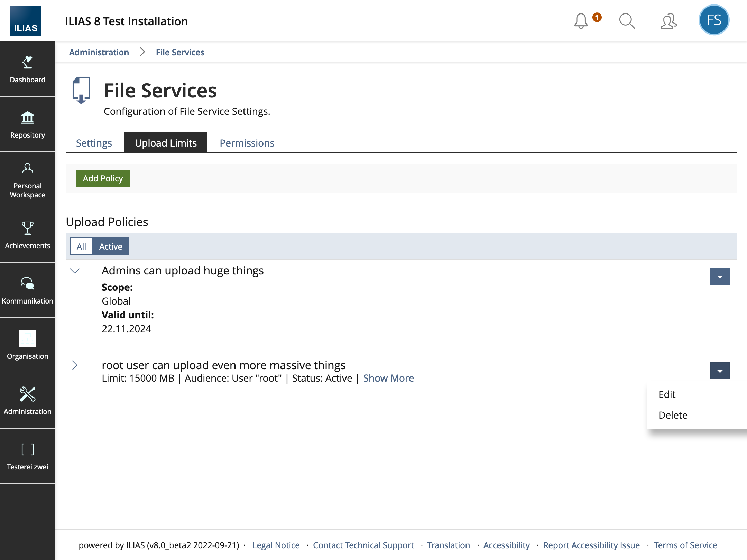Click Administration in the breadcrumb
The height and width of the screenshot is (560, 747).
point(99,52)
